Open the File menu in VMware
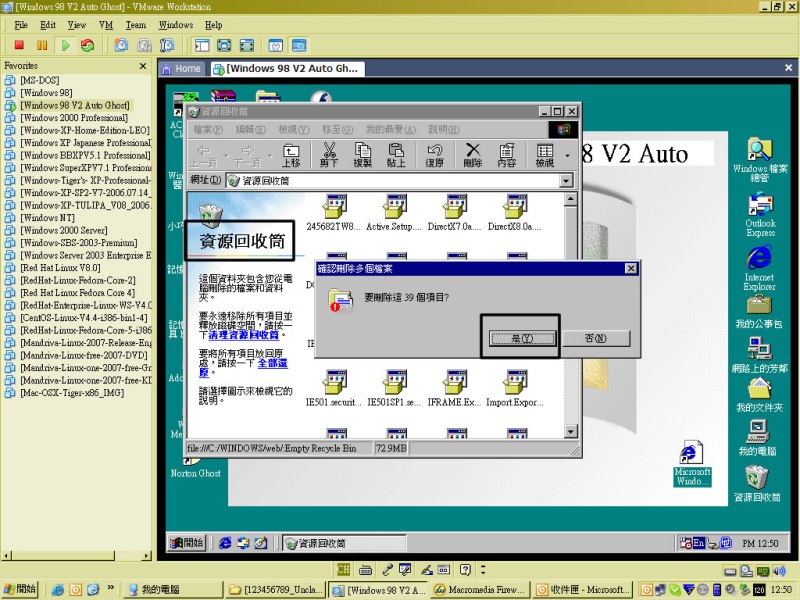Viewport: 800px width, 600px height. click(x=21, y=24)
